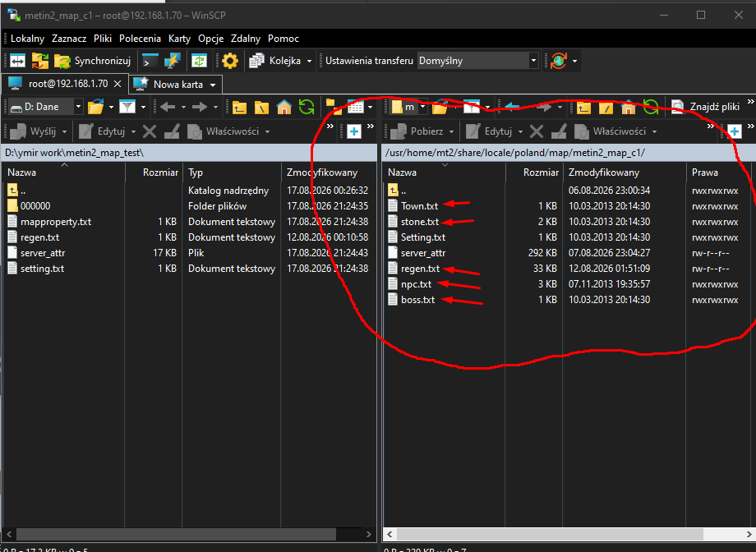Select npc.txt in the remote panel
Image resolution: width=756 pixels, height=552 pixels.
click(x=416, y=284)
